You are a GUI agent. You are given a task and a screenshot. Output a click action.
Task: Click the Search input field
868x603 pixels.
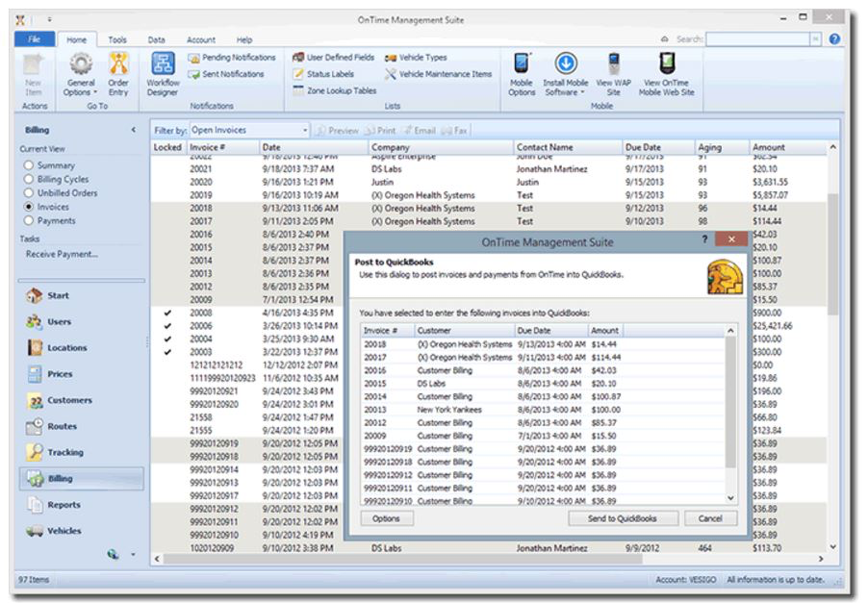click(x=758, y=39)
